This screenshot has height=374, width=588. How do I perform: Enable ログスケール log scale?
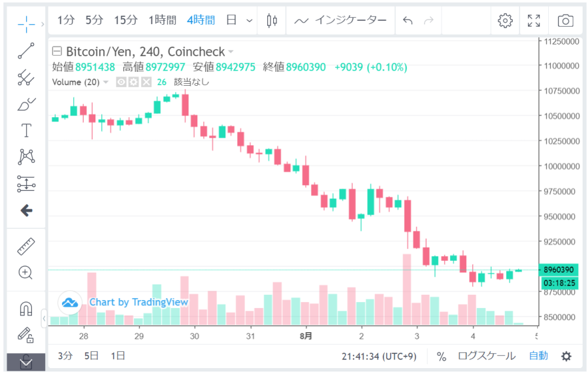pos(486,356)
